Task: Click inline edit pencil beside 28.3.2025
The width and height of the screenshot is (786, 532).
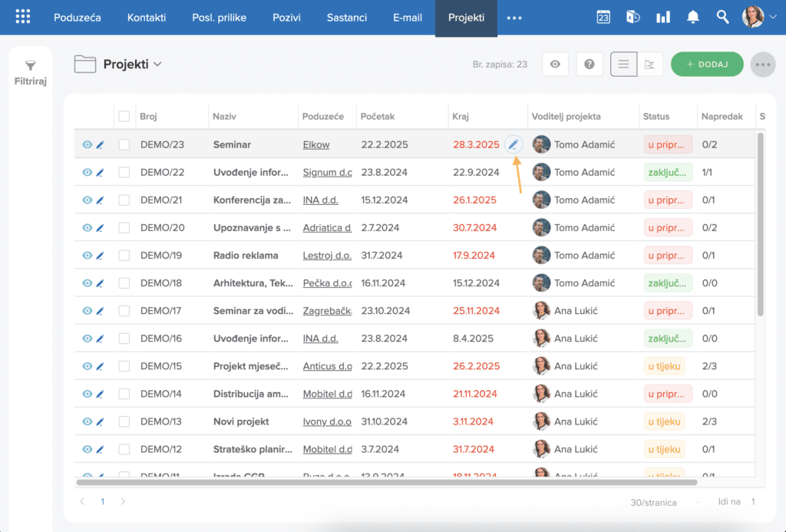Action: point(514,144)
